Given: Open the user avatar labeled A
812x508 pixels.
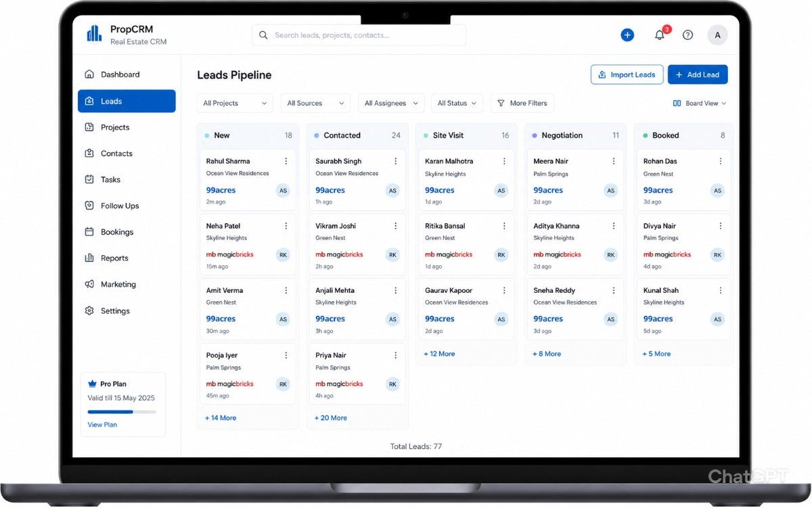Looking at the screenshot, I should pyautogui.click(x=717, y=35).
